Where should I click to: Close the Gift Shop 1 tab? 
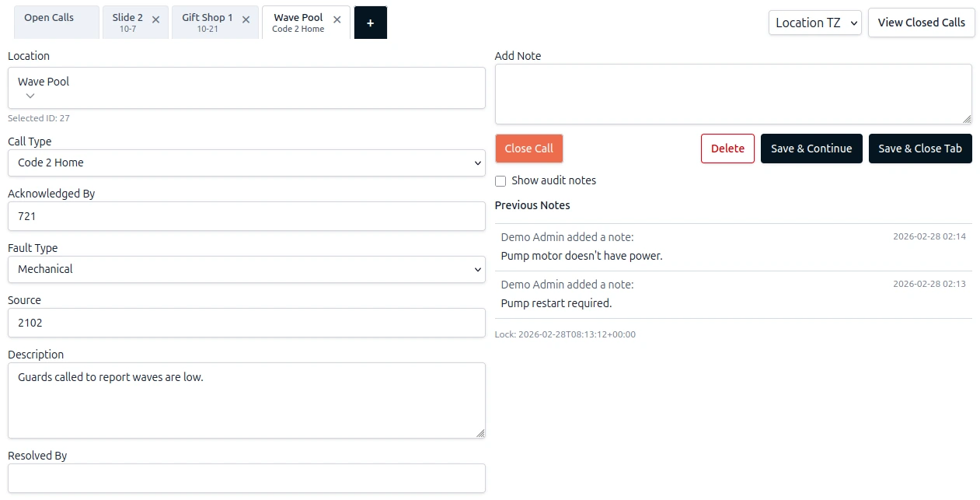(x=246, y=20)
